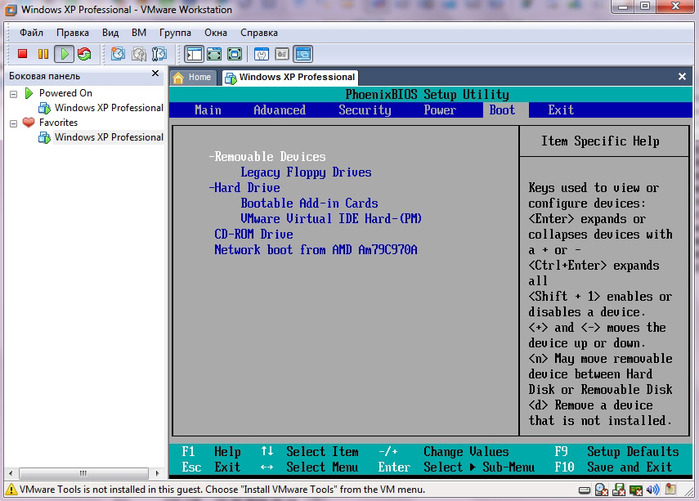This screenshot has width=699, height=501.
Task: Click the Powered On tree label
Action: click(x=66, y=93)
